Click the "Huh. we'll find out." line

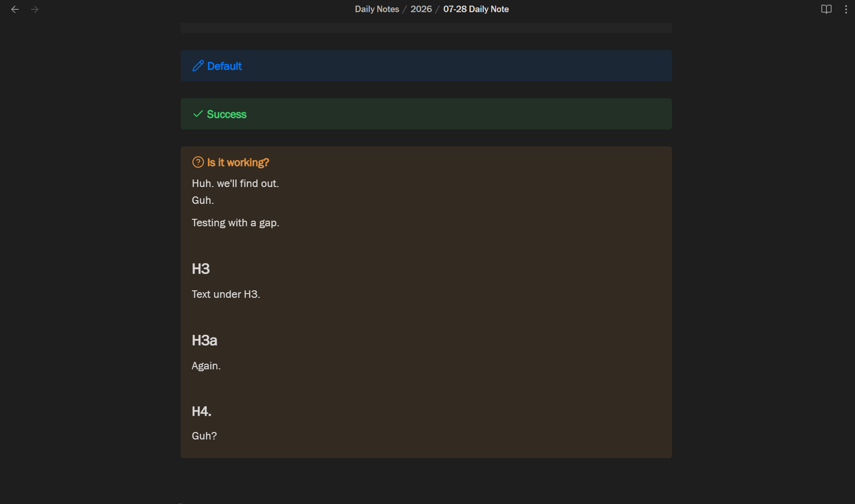coord(235,183)
